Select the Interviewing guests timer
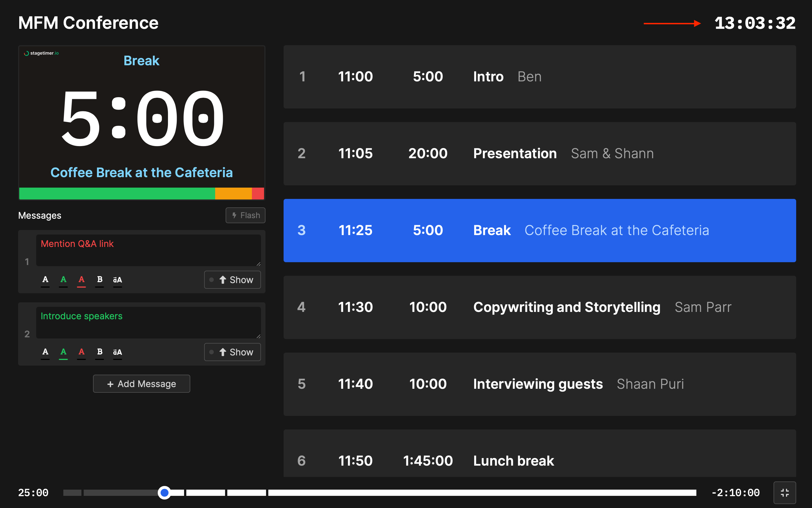The width and height of the screenshot is (812, 508). click(x=540, y=384)
